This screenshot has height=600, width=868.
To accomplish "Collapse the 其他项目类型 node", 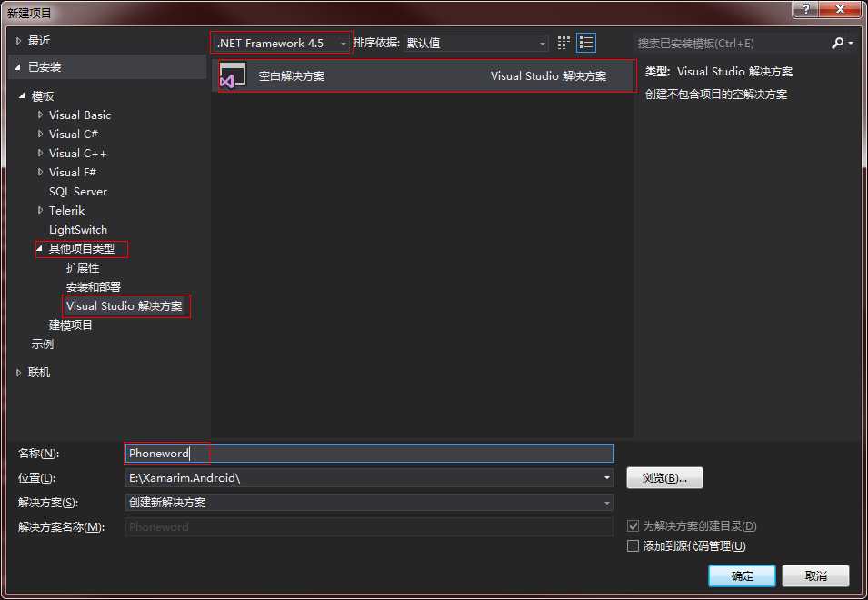I will point(39,248).
